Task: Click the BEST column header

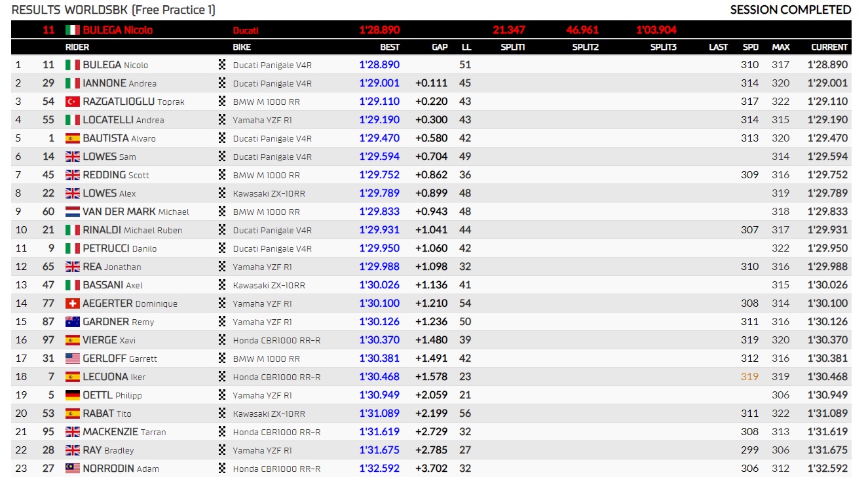Action: (x=390, y=47)
